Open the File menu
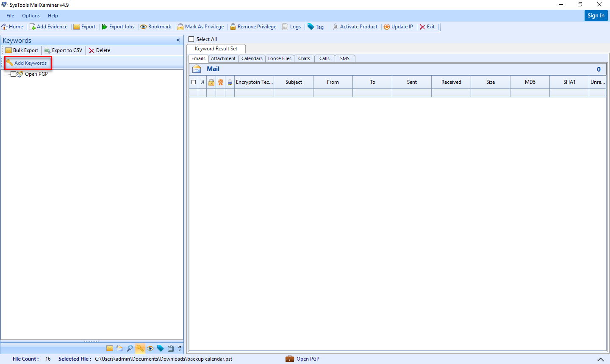 (10, 16)
